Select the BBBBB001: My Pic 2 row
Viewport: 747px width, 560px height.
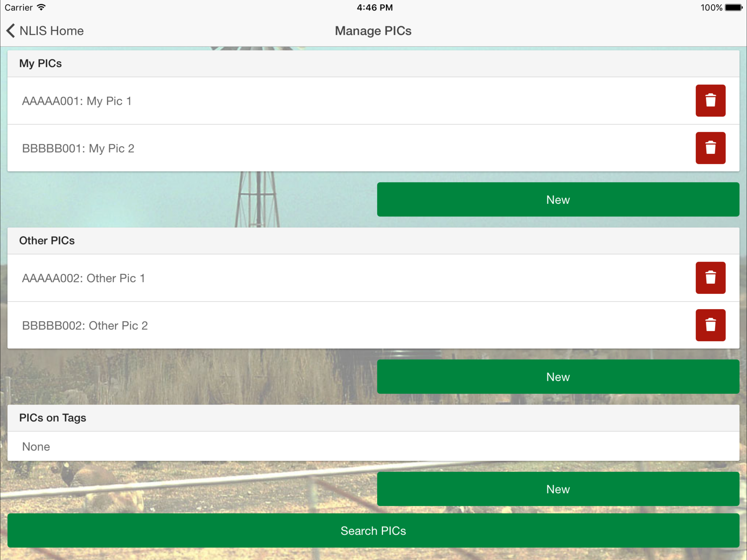click(x=373, y=148)
